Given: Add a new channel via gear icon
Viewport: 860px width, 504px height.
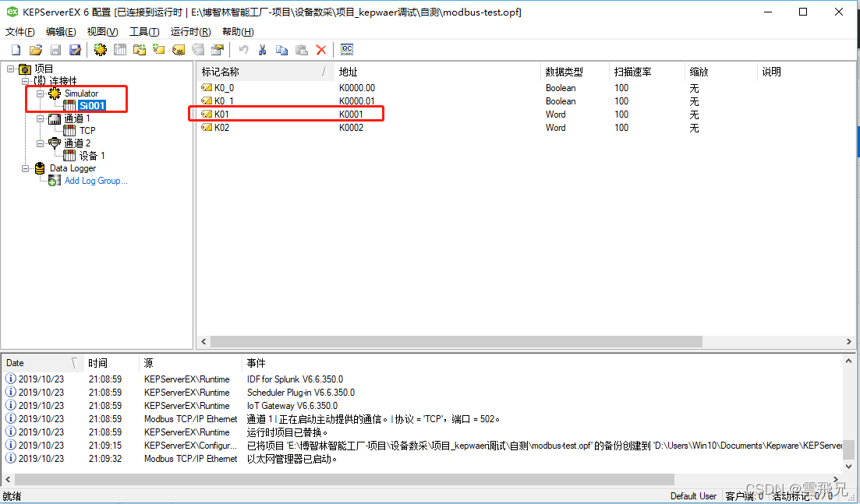Looking at the screenshot, I should 100,50.
